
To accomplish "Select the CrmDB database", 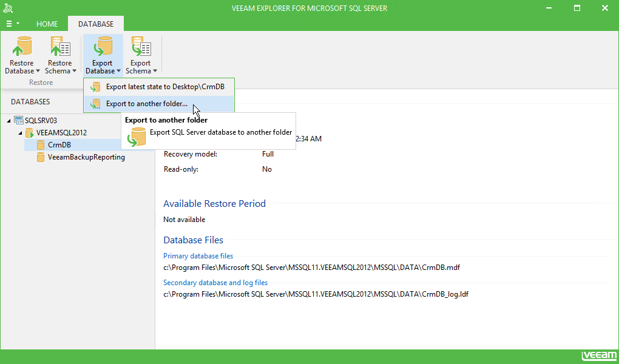I will [59, 145].
